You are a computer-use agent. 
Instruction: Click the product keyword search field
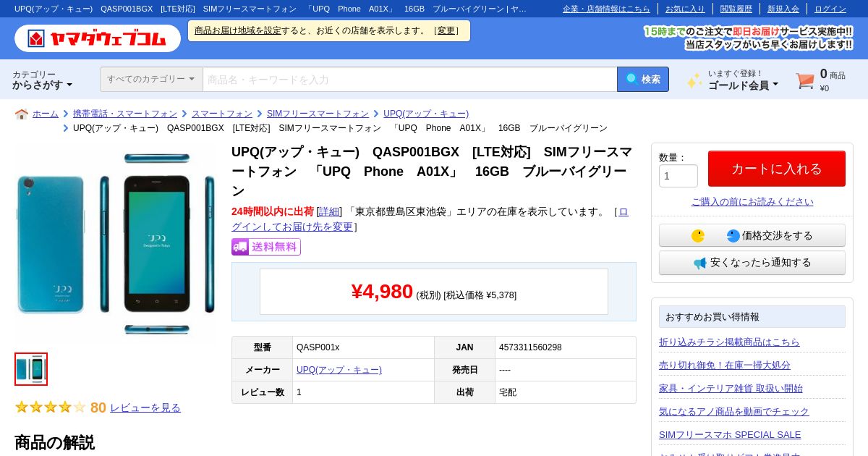(x=409, y=80)
